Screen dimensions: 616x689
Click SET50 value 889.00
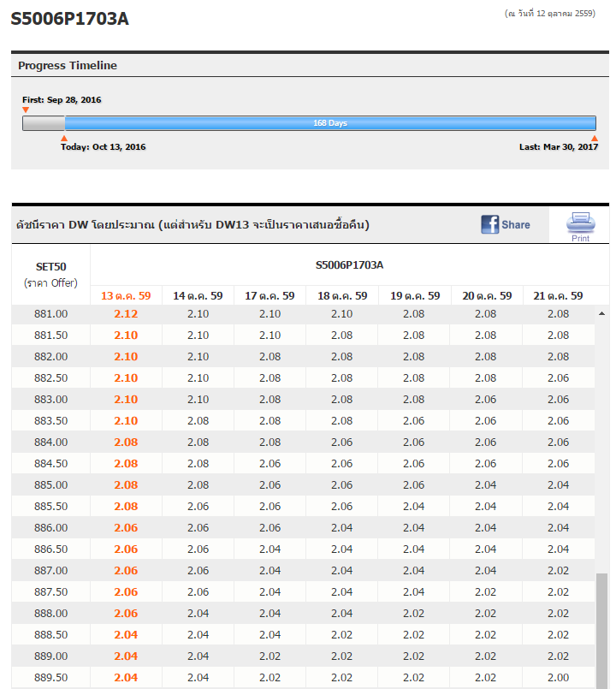pyautogui.click(x=51, y=656)
